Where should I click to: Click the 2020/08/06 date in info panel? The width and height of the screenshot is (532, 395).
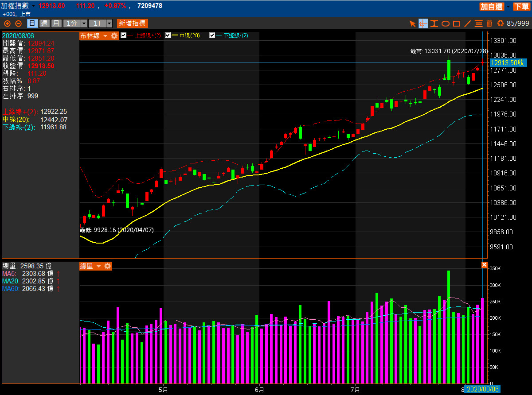pyautogui.click(x=18, y=35)
